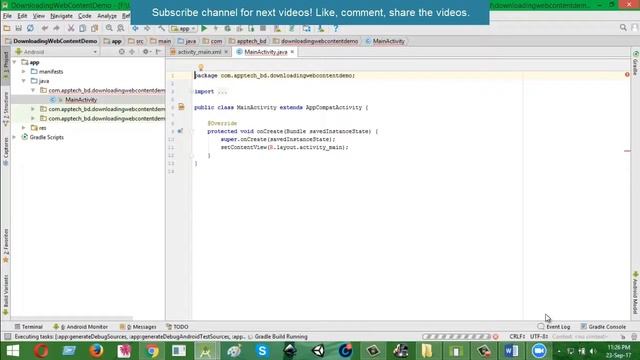Select MainActivity in project tree

pos(81,100)
